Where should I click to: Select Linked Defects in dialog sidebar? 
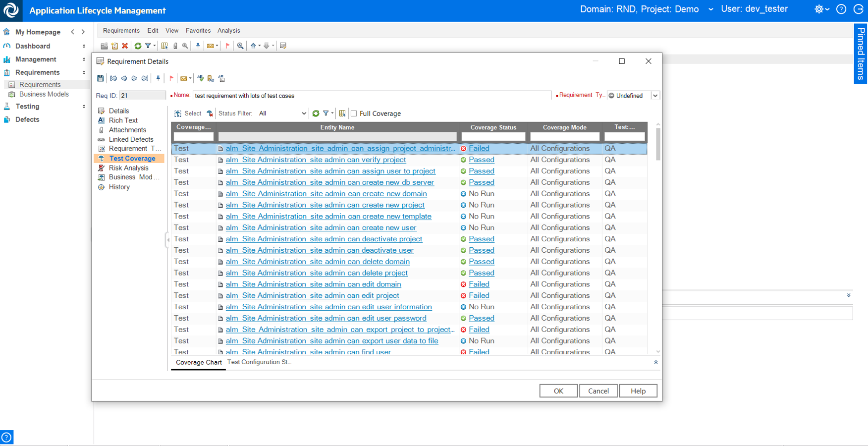click(131, 139)
